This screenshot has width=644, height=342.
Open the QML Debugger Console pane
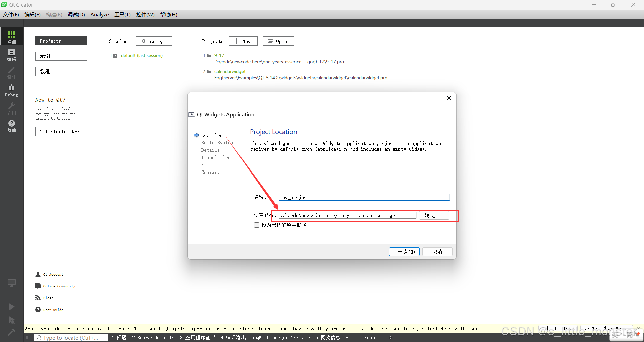click(280, 338)
